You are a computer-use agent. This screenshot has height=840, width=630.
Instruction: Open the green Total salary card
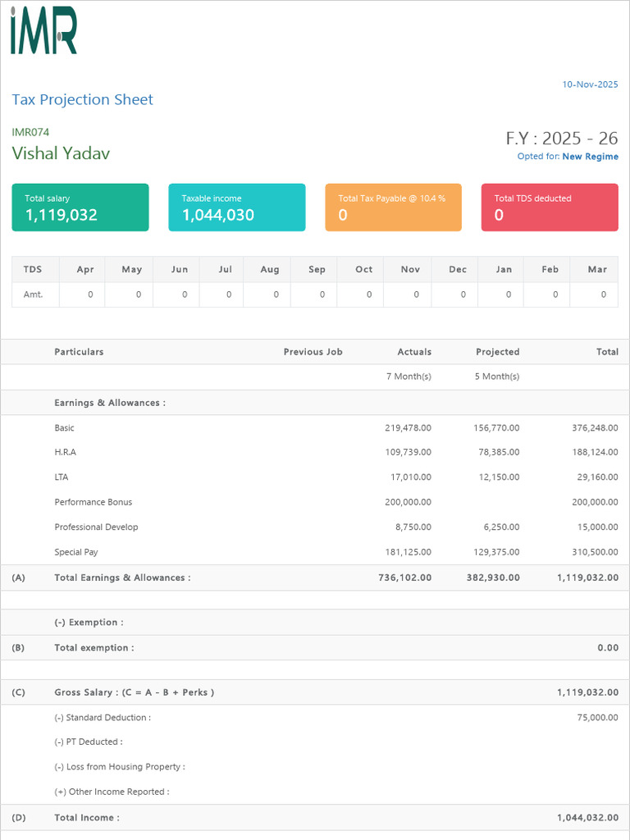80,208
